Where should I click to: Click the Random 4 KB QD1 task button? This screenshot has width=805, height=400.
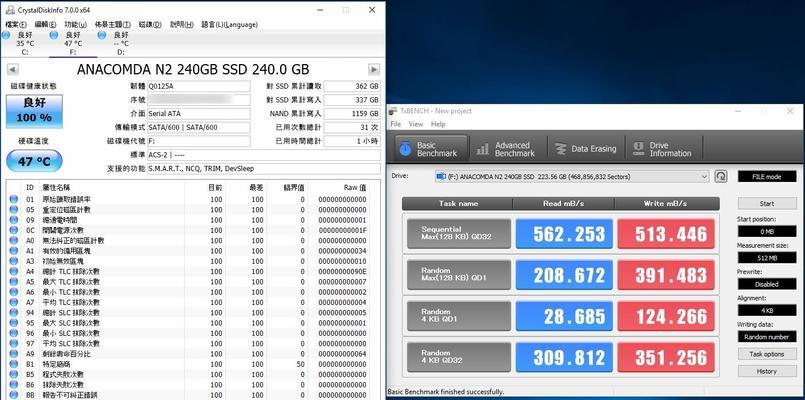pyautogui.click(x=459, y=316)
